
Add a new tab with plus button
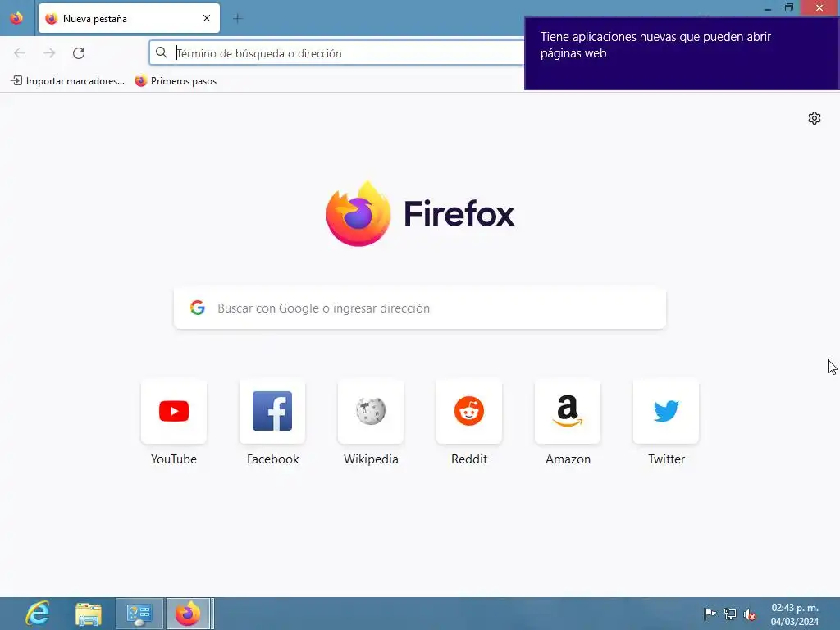(238, 19)
